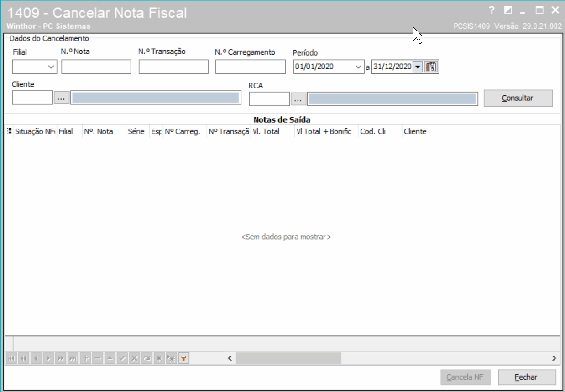Sort by Cod. Cli column header
The image size is (565, 392).
380,131
